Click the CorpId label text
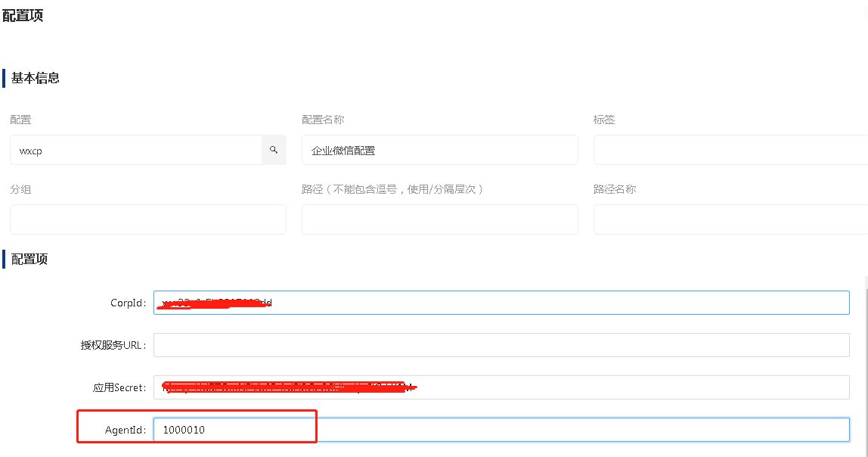Image resolution: width=868 pixels, height=457 pixels. click(128, 303)
